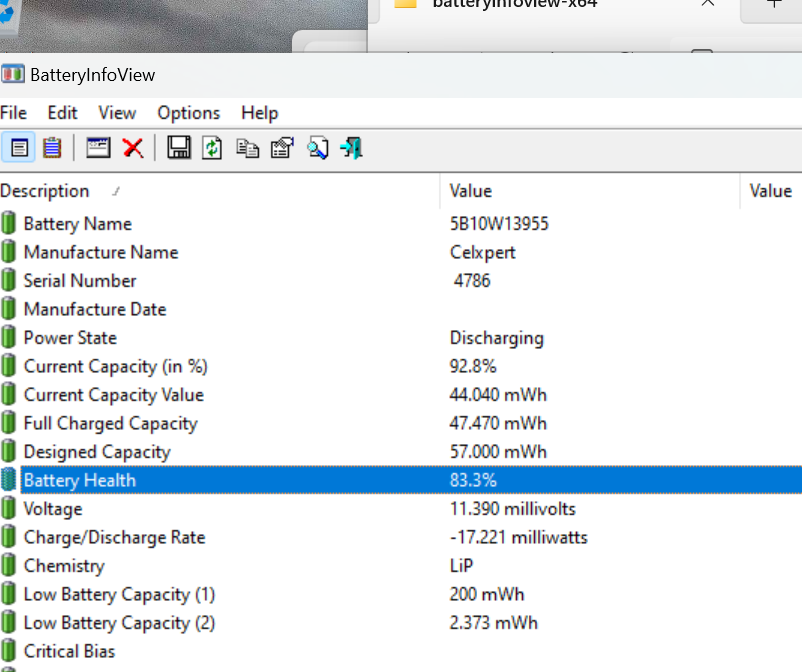Open the battery log view clipboard icon
Viewport: 802px width, 672px height.
tap(52, 148)
